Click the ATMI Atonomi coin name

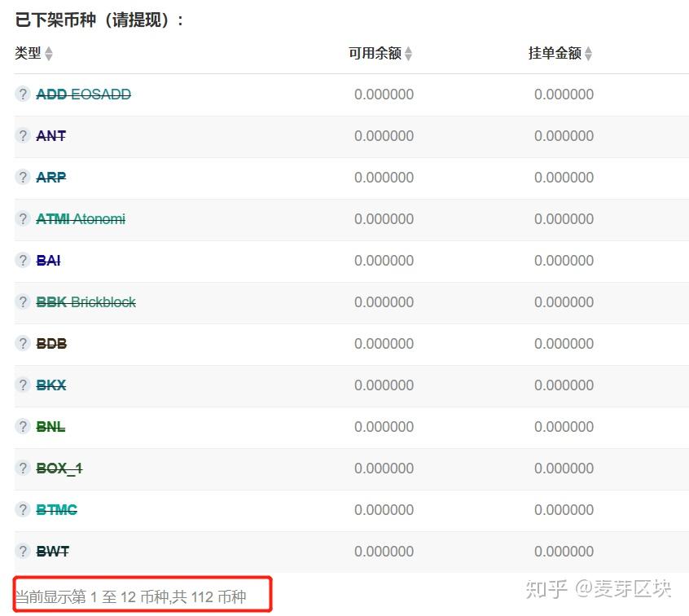(81, 219)
